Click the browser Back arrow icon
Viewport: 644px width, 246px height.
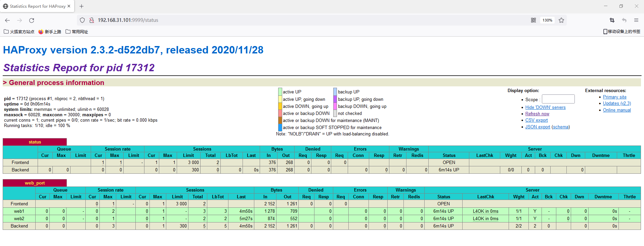(x=7, y=20)
